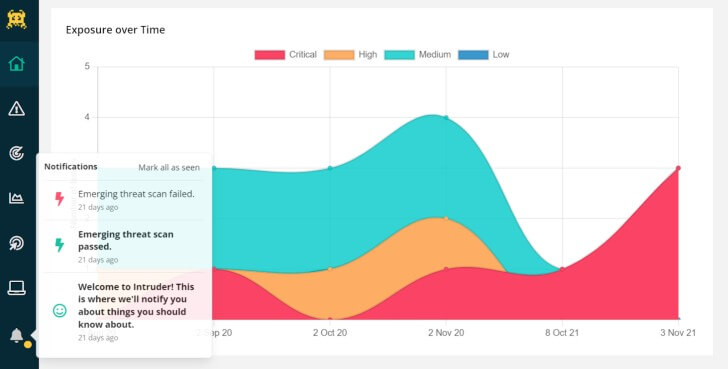This screenshot has width=728, height=369.
Task: Open the Reports area-chart icon in sidebar
Action: 17,198
